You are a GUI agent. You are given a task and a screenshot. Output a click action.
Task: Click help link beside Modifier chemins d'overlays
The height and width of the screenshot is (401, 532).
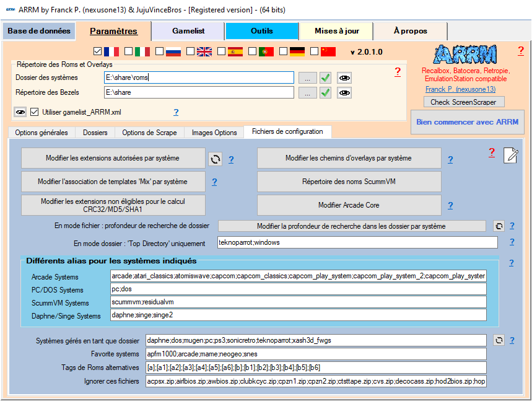point(450,159)
